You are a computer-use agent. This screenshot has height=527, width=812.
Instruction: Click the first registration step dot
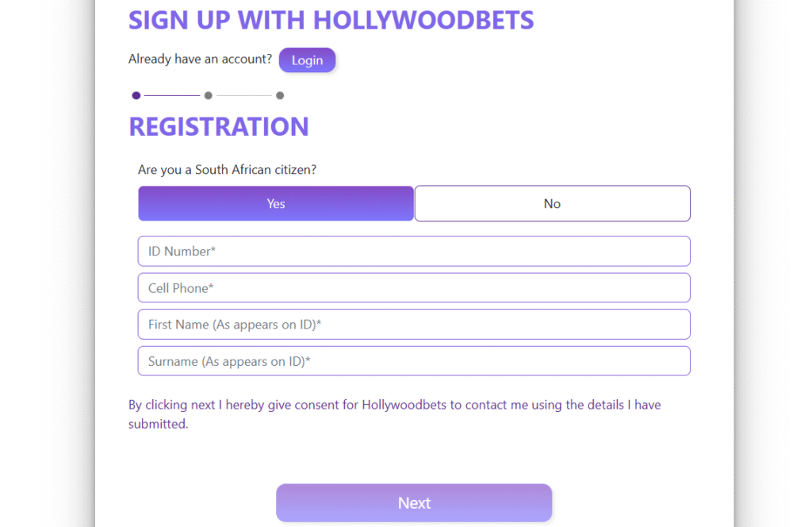pos(136,96)
